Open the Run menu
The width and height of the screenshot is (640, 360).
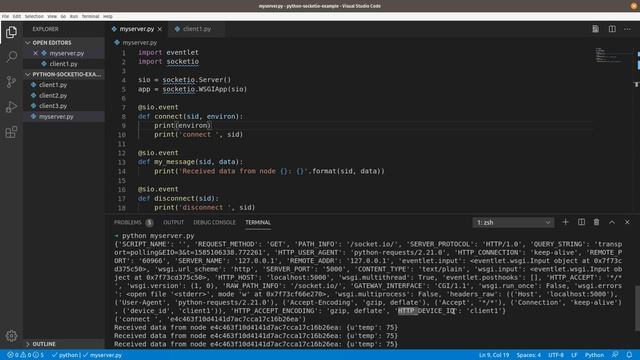pyautogui.click(x=74, y=16)
